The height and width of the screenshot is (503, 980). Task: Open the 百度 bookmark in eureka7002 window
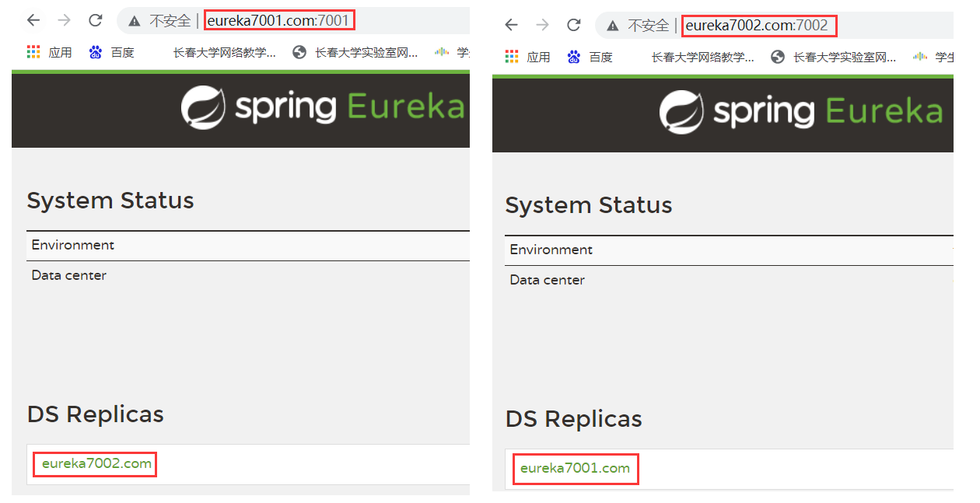click(x=590, y=57)
